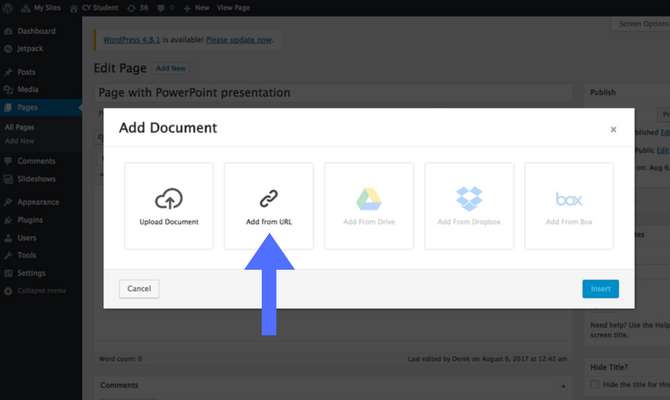The image size is (670, 400).
Task: Click the Tools wrench icon
Action: click(x=8, y=256)
